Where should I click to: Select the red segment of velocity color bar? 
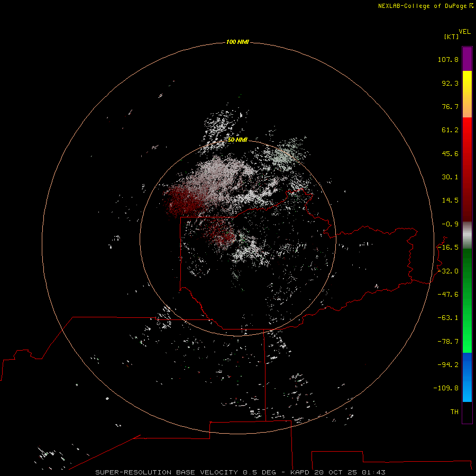click(467, 169)
